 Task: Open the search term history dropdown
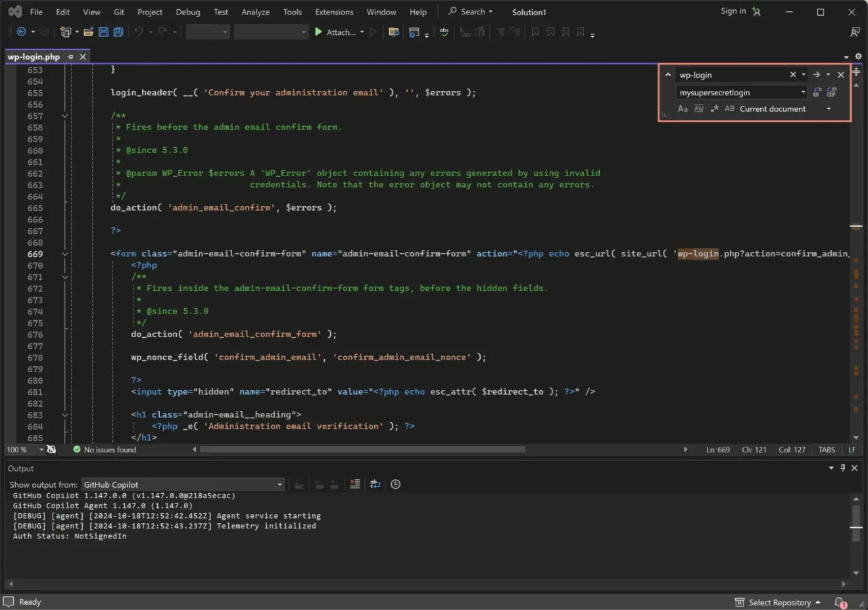803,74
